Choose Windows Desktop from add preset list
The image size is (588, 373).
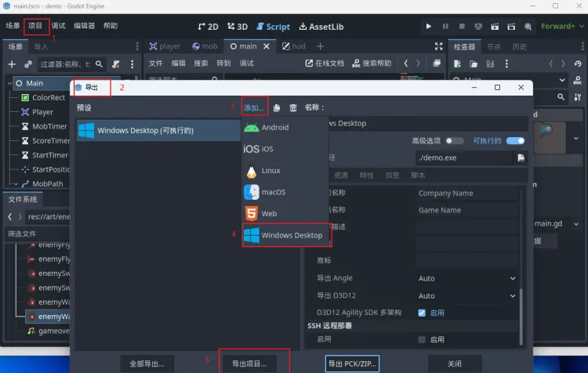tap(285, 235)
